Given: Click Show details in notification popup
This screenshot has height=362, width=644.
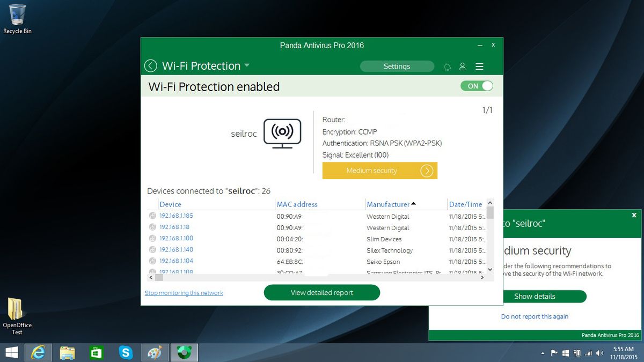Looking at the screenshot, I should click(535, 297).
